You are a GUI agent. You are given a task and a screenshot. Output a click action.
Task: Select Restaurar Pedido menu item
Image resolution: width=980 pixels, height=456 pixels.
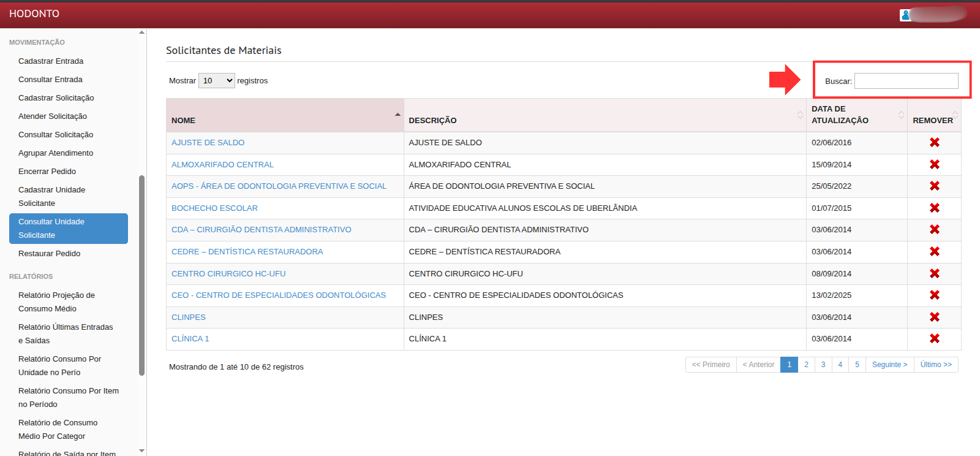point(49,254)
